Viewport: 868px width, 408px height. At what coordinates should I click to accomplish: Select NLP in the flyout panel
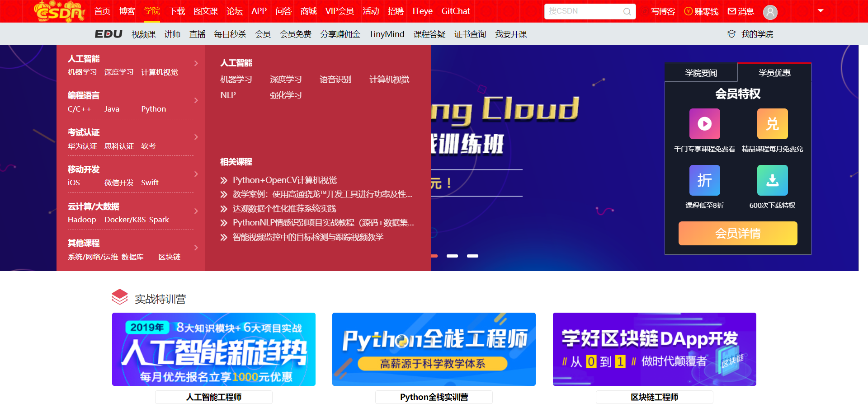point(228,95)
